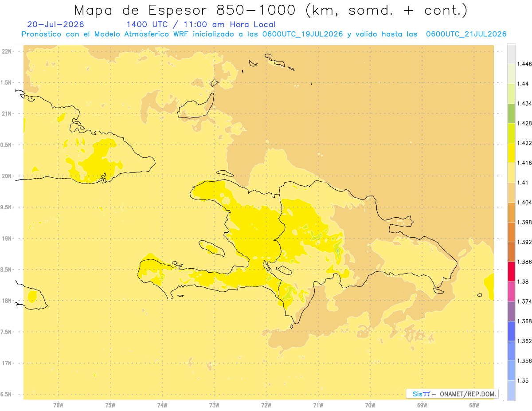Click the bright yellow swatch between 1.416 and 1.422

[511, 153]
